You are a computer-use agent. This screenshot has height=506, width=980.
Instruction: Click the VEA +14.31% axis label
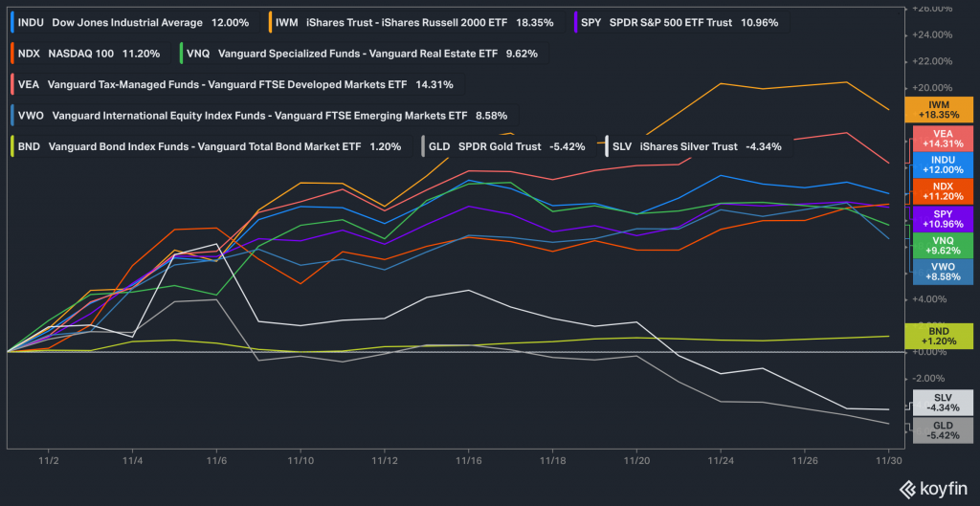(937, 138)
